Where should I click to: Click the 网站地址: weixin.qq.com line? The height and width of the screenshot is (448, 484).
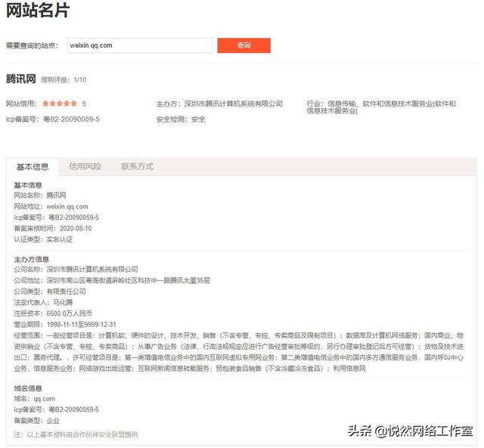tap(51, 206)
